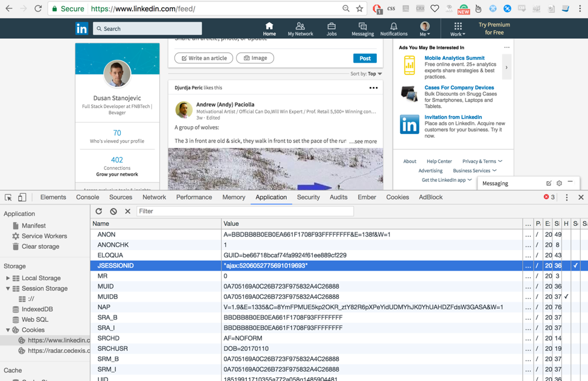Click the next ads arrow
The width and height of the screenshot is (588, 381).
[507, 68]
